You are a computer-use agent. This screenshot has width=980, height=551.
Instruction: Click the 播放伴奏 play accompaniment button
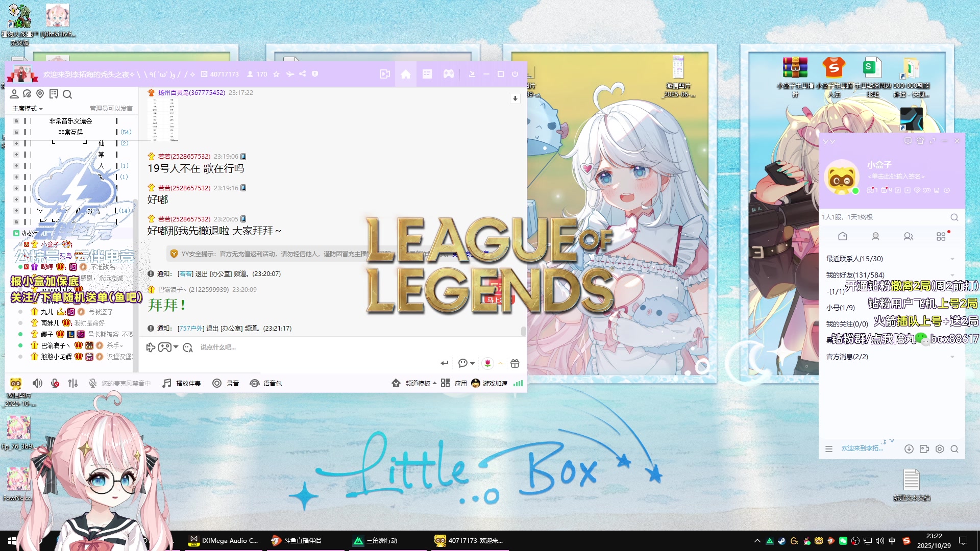[182, 383]
